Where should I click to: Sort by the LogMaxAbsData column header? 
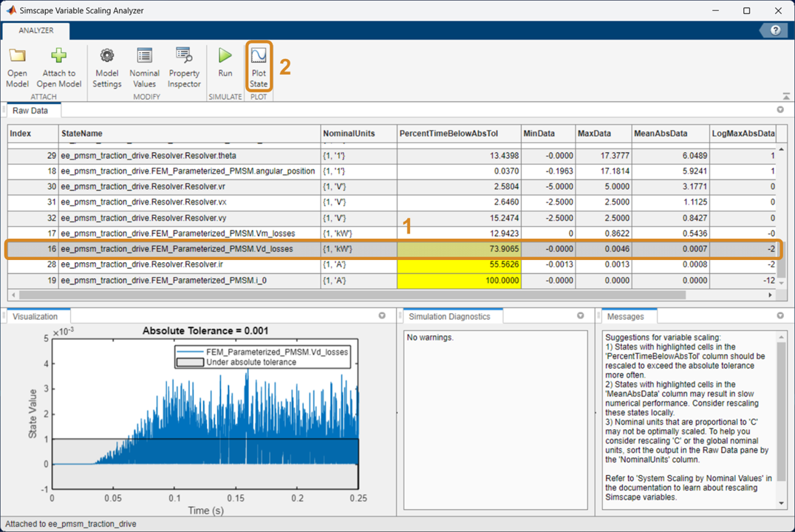pos(743,134)
